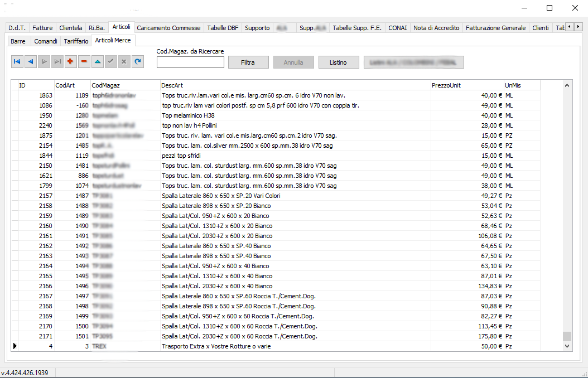Click the Cod.Magaz. da Ricercare field
The image size is (588, 378).
(190, 62)
